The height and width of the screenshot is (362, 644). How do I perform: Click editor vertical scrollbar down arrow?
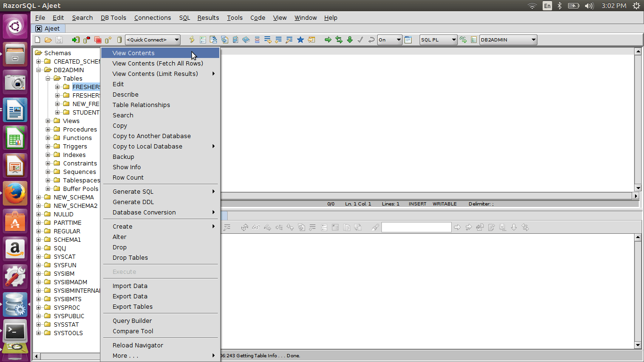[x=638, y=188]
